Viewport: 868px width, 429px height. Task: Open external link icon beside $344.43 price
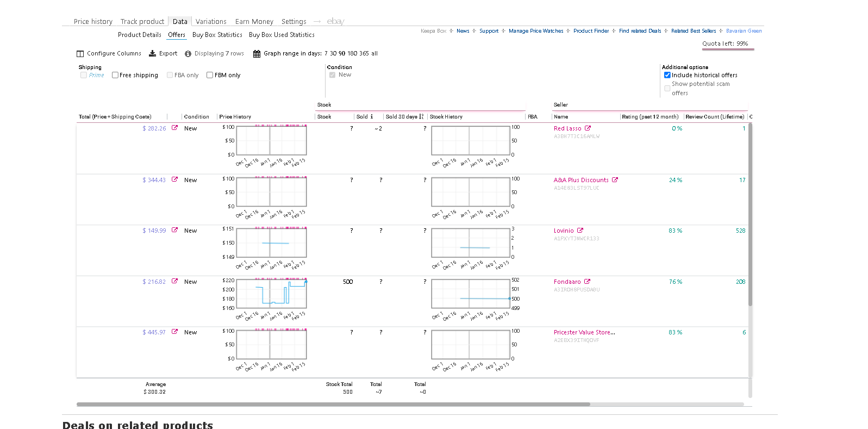(174, 179)
